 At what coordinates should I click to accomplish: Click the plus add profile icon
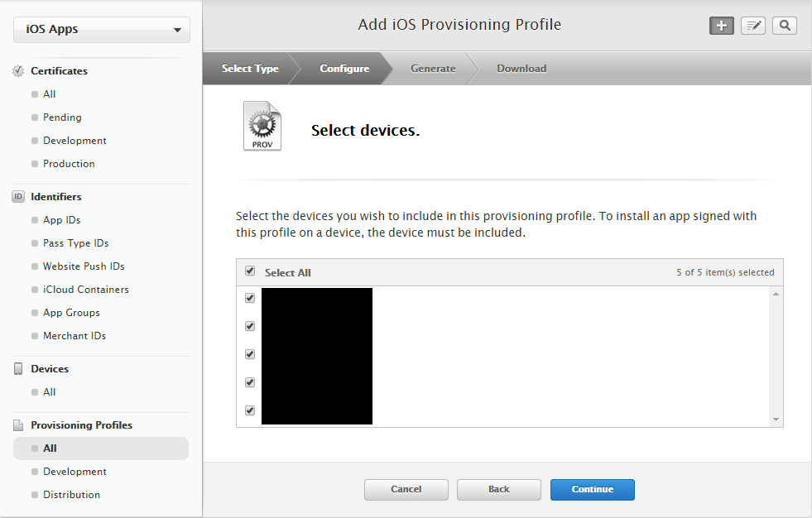722,26
